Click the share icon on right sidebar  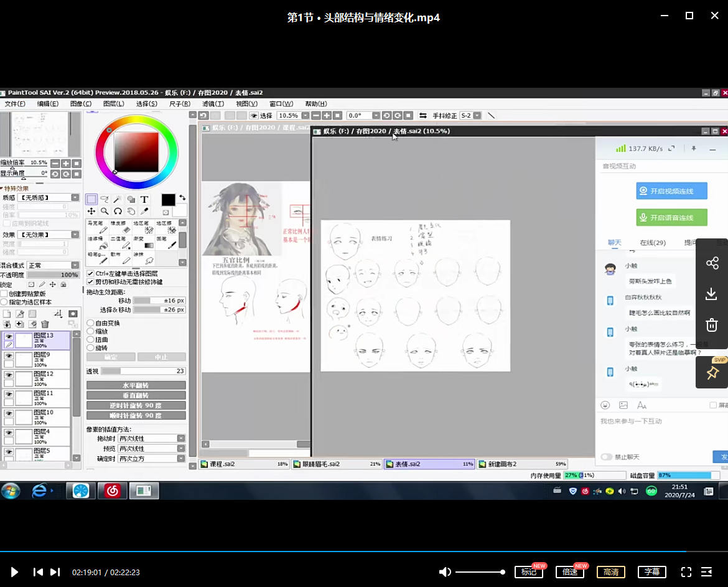712,263
